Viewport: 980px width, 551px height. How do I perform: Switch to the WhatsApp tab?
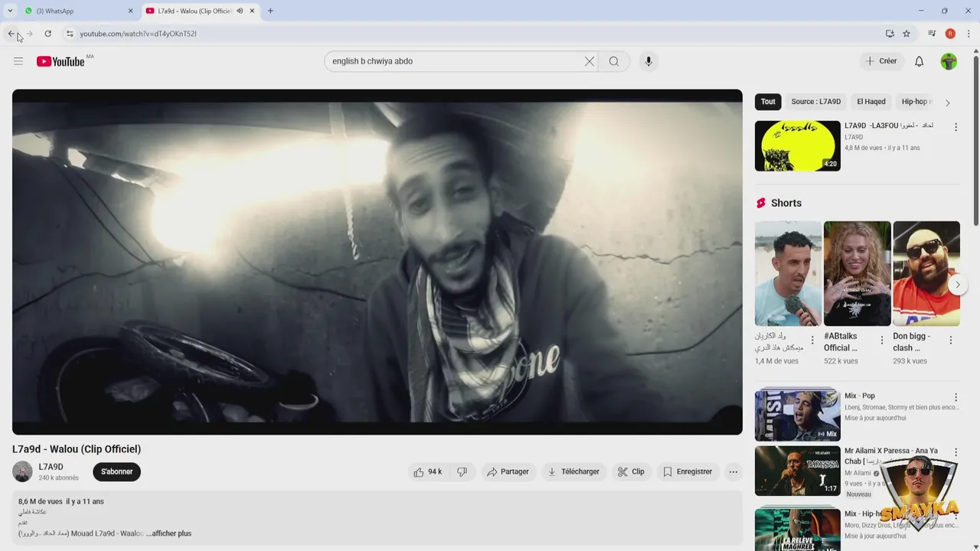(x=77, y=11)
